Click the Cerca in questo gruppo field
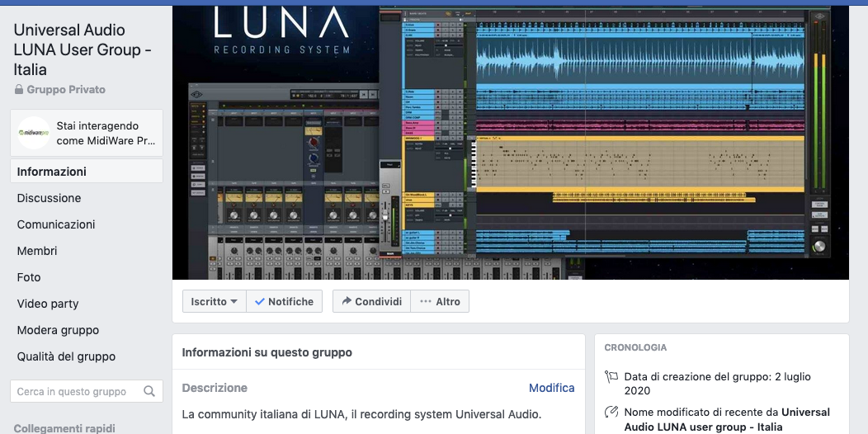Screen dimensions: 868x434 87,391
